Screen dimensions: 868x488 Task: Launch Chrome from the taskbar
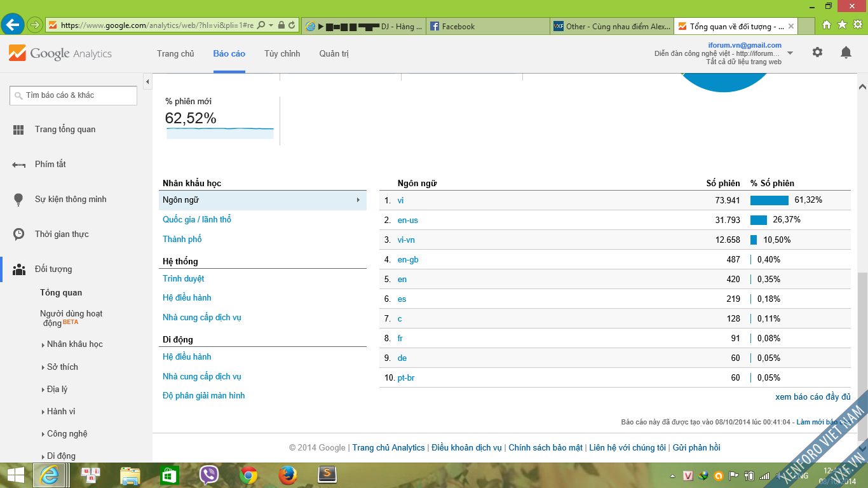coord(248,475)
